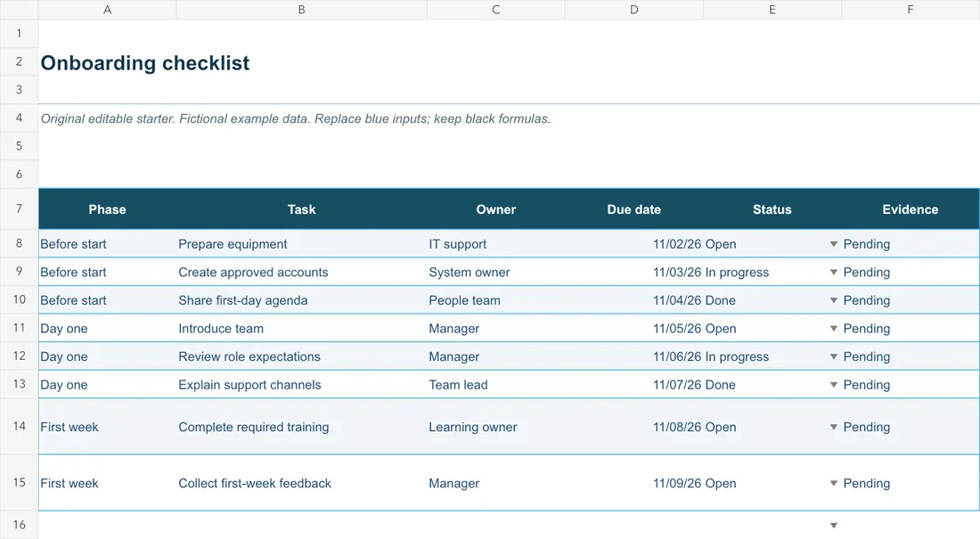Select column B header
The width and height of the screenshot is (980, 539).
(301, 10)
